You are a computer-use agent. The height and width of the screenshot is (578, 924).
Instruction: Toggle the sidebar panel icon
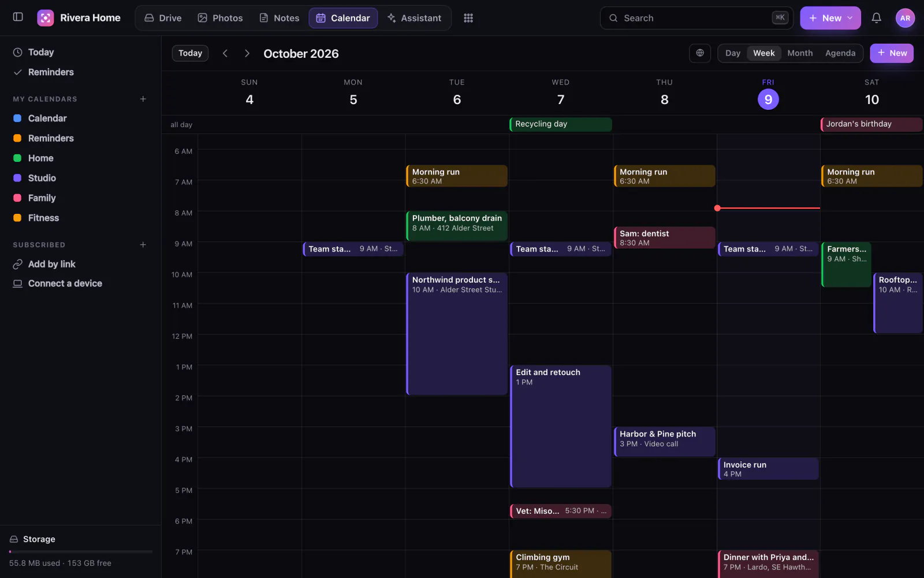click(x=18, y=17)
